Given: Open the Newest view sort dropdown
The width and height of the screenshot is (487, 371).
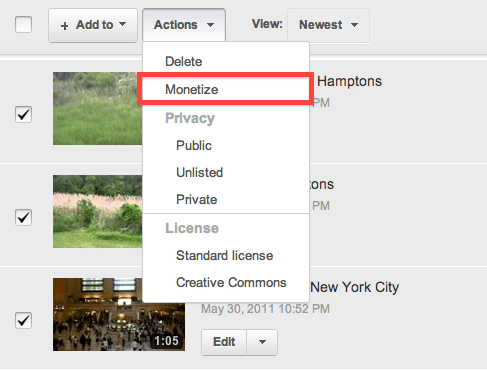Looking at the screenshot, I should [x=328, y=25].
